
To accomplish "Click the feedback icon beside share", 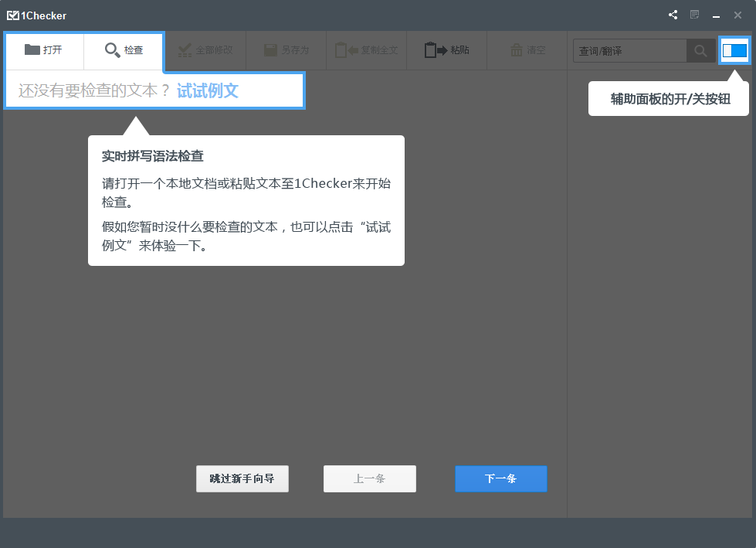I will pyautogui.click(x=694, y=15).
